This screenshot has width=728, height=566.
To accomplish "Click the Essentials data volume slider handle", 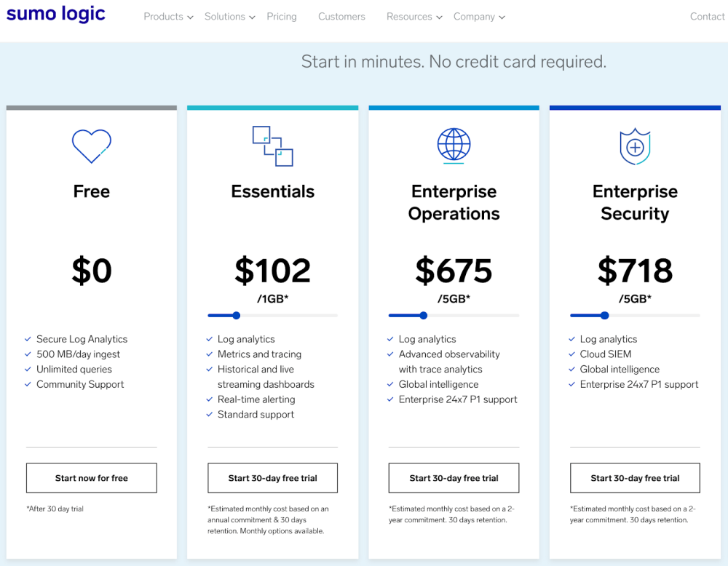I will coord(236,316).
